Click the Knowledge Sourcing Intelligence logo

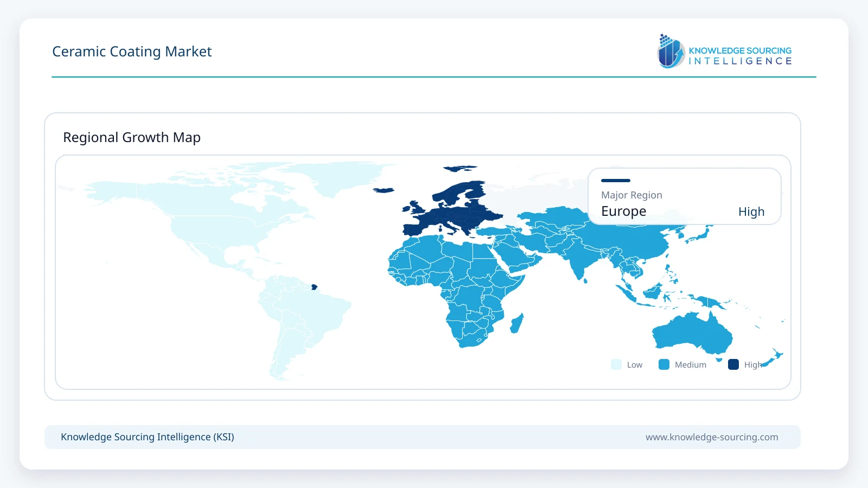724,51
